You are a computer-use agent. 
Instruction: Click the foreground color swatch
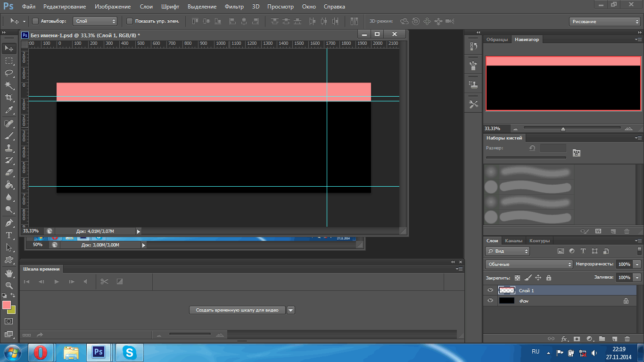coord(7,305)
